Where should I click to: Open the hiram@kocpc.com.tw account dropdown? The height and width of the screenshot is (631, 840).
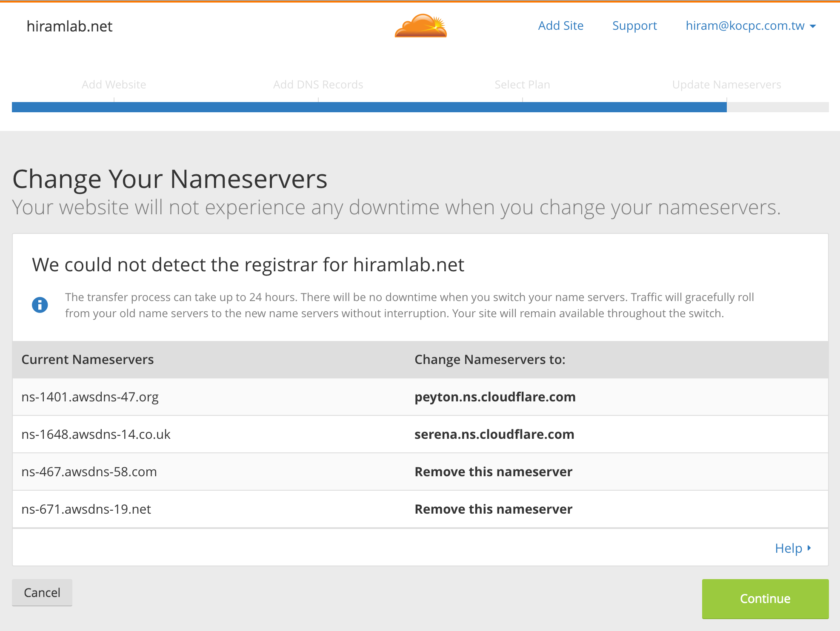(751, 26)
